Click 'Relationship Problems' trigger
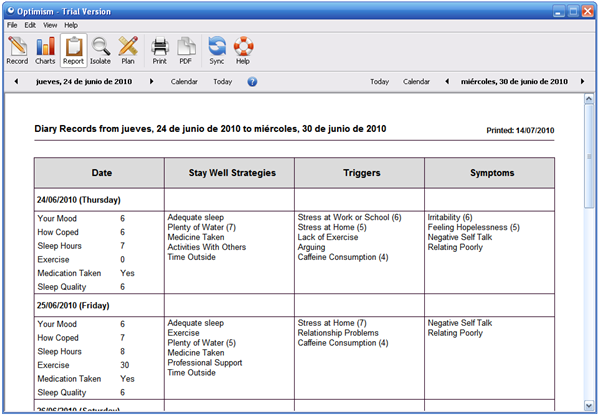The width and height of the screenshot is (599, 415). [338, 333]
